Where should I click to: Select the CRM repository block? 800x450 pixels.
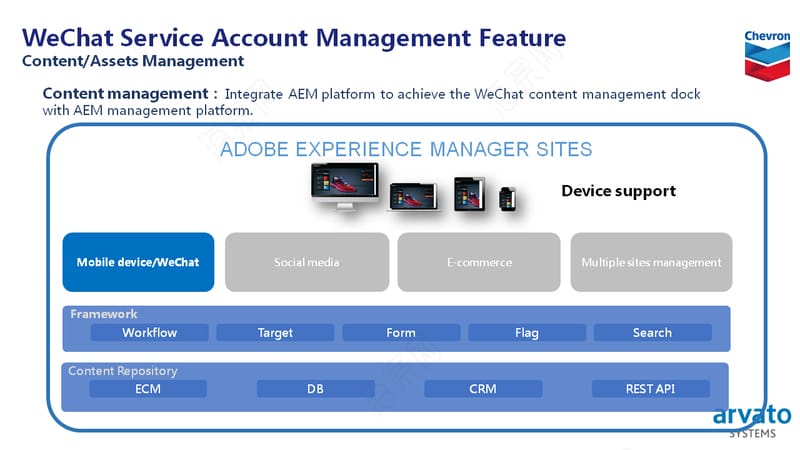[483, 389]
